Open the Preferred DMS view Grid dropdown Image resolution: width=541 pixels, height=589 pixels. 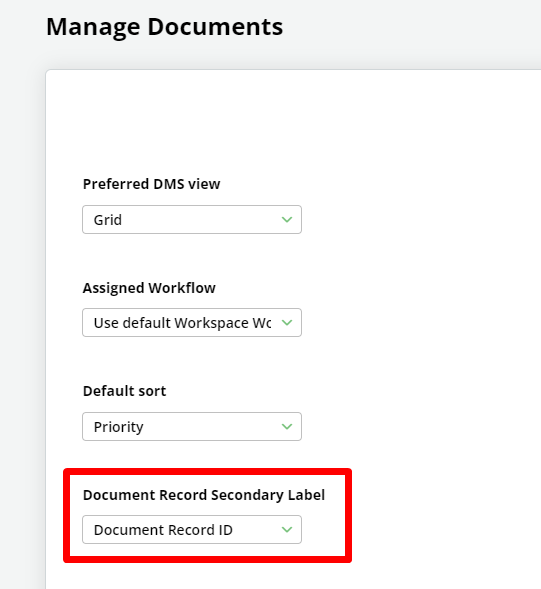[x=192, y=220]
